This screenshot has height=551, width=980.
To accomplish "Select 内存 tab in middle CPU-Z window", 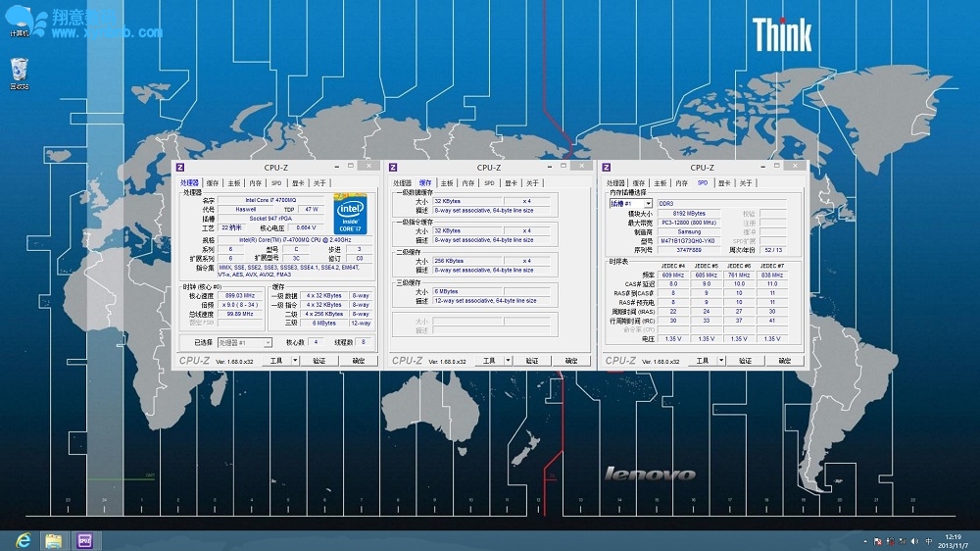I will click(x=468, y=183).
